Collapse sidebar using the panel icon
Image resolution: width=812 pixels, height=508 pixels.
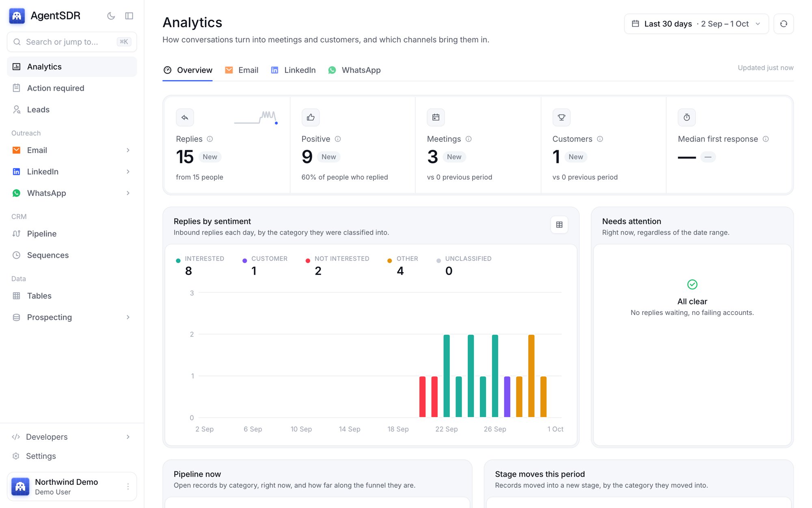click(x=129, y=16)
